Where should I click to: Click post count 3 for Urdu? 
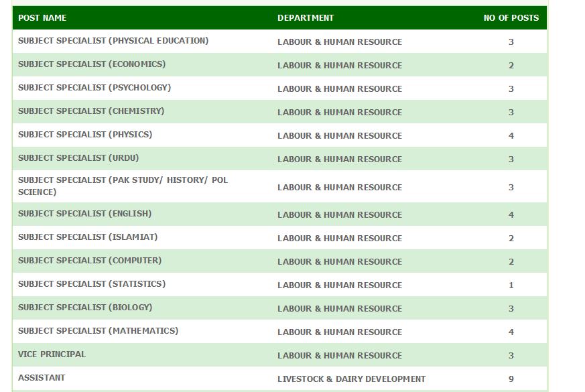(511, 159)
